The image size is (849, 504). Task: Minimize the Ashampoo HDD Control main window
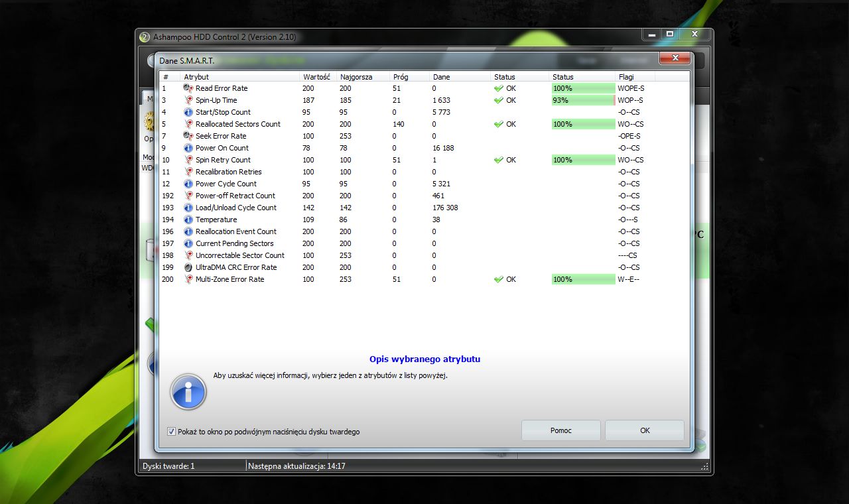click(652, 34)
